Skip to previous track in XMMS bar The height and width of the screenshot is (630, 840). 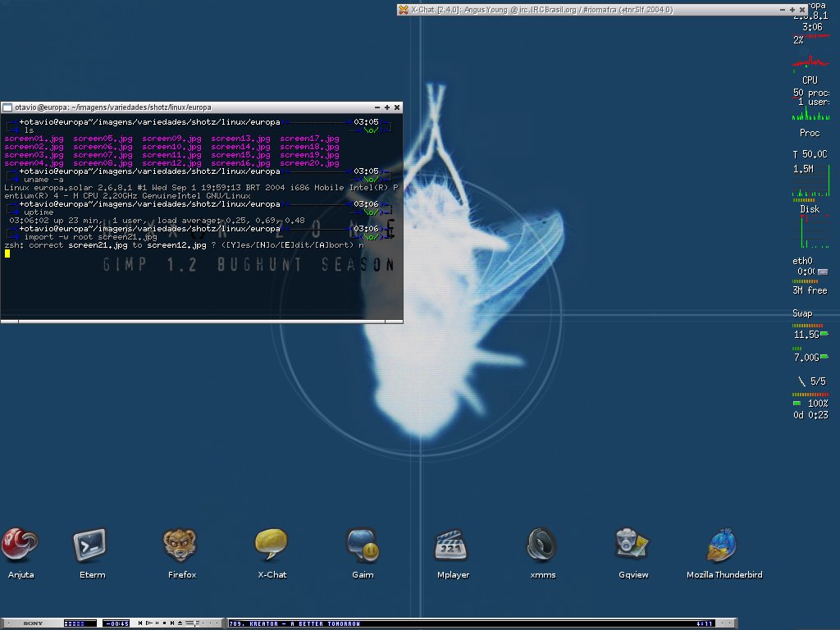coord(140,623)
